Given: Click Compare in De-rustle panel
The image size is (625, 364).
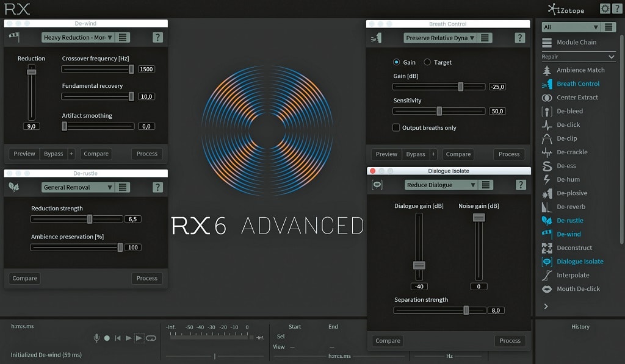Looking at the screenshot, I should point(24,279).
